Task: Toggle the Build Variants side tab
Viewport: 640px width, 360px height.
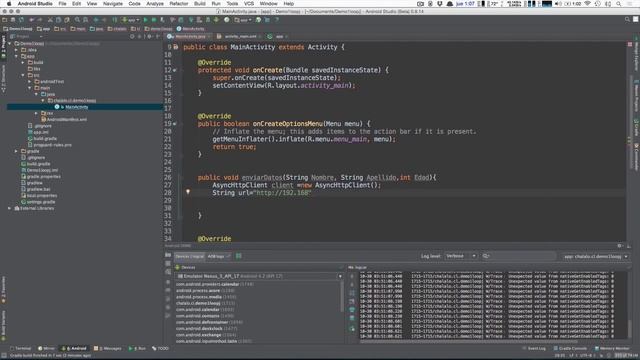Action: [3, 326]
